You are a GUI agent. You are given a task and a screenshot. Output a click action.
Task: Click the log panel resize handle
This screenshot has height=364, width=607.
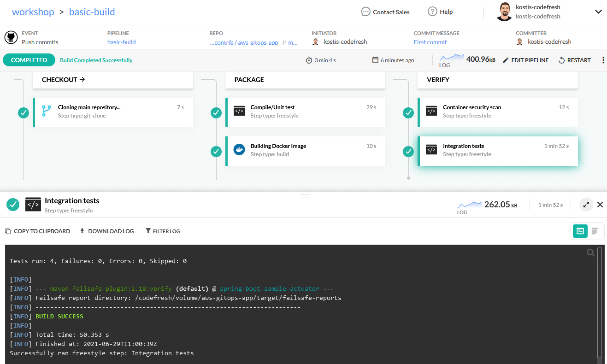point(305,196)
